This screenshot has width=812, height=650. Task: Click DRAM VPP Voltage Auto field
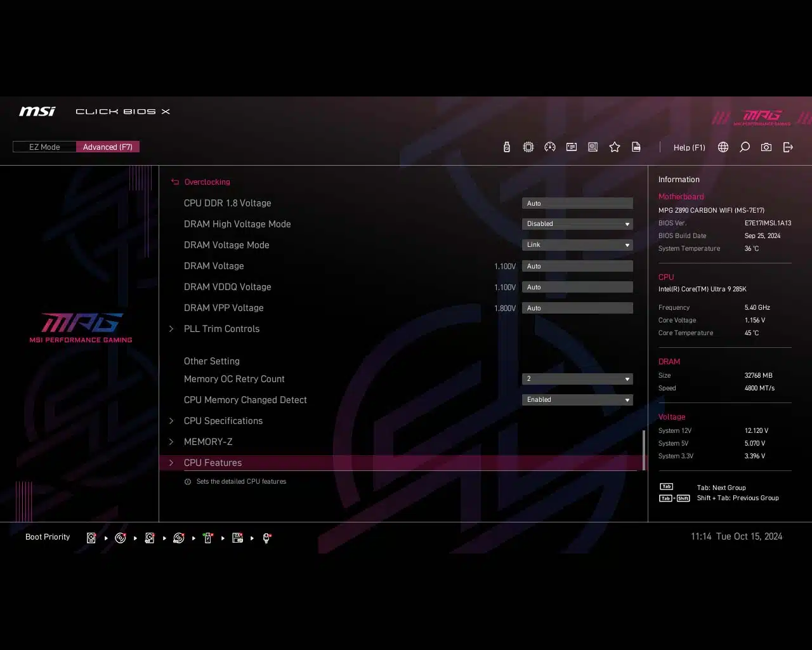point(577,308)
